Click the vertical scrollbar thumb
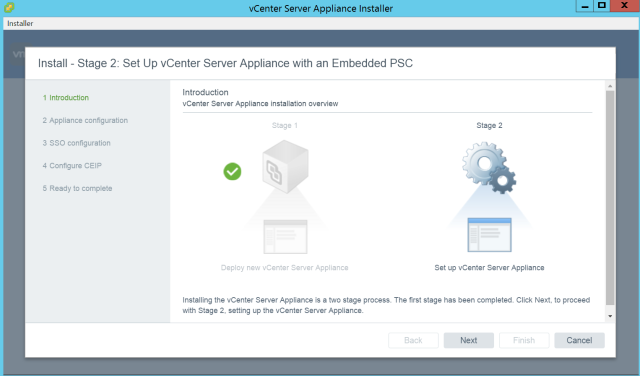This screenshot has height=376, width=640. [x=610, y=198]
